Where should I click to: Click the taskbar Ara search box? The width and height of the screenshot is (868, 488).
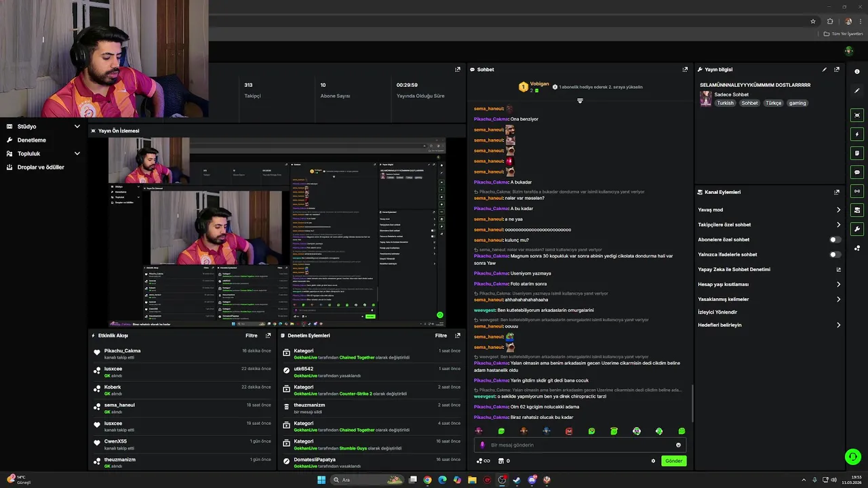pyautogui.click(x=366, y=480)
